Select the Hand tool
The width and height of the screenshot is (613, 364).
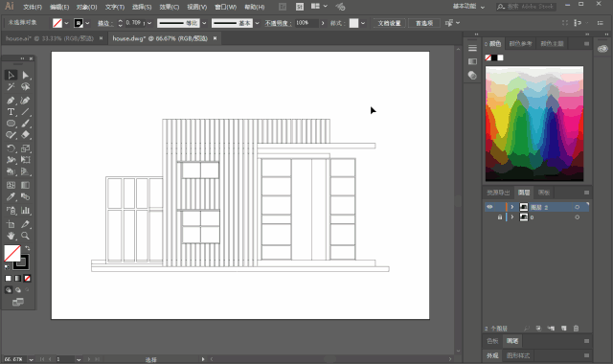tap(11, 236)
